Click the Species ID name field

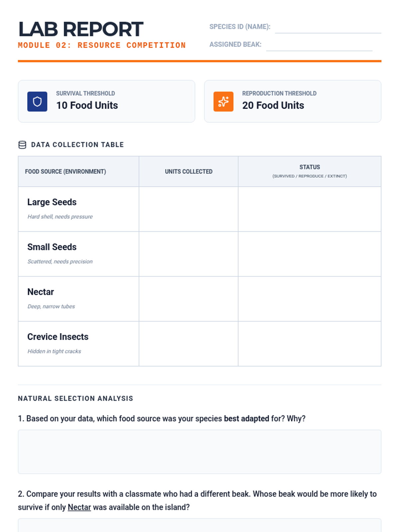(x=328, y=27)
